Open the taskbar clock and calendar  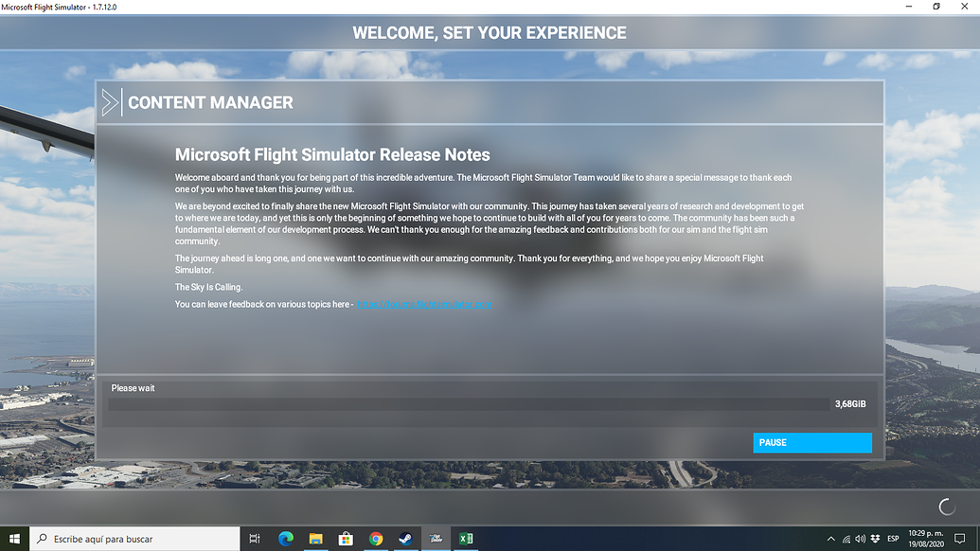tap(926, 539)
